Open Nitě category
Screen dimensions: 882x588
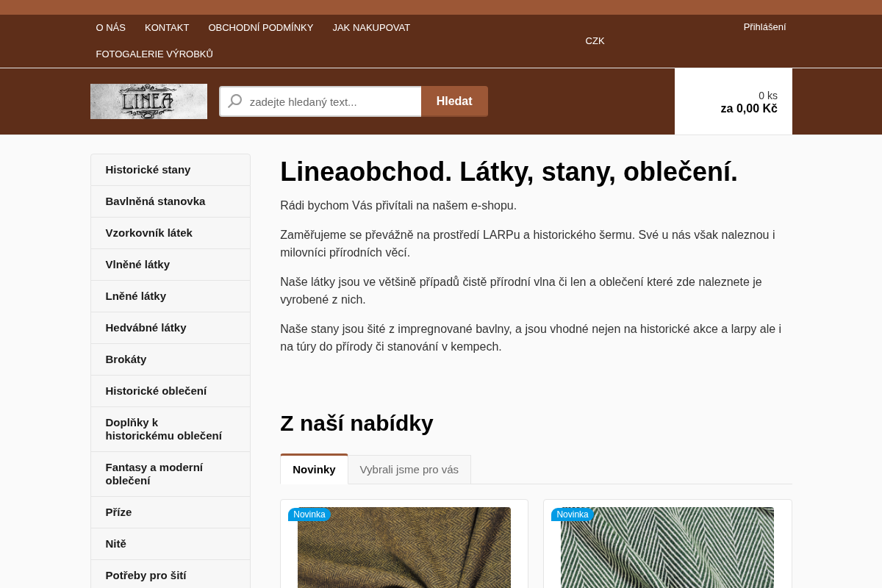171,544
